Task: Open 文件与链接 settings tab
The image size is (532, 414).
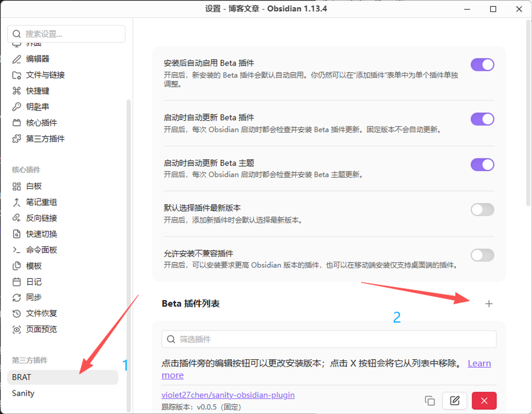Action: click(x=63, y=75)
